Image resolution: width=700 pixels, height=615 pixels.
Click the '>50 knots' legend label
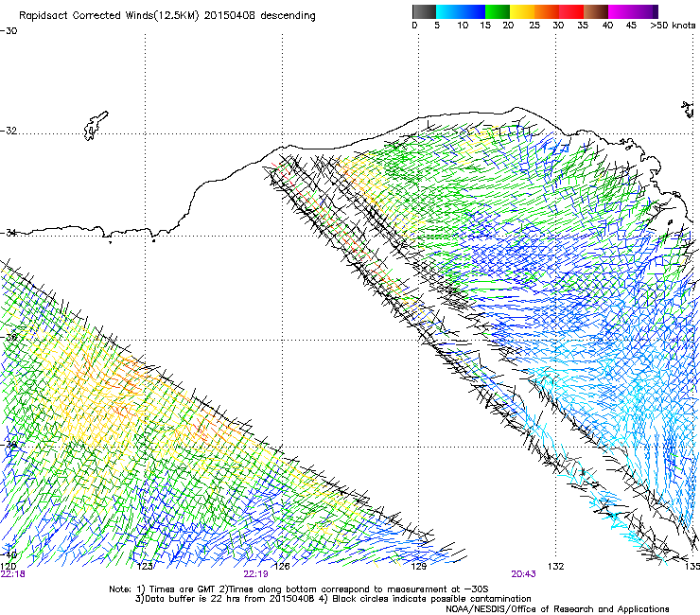click(x=673, y=26)
